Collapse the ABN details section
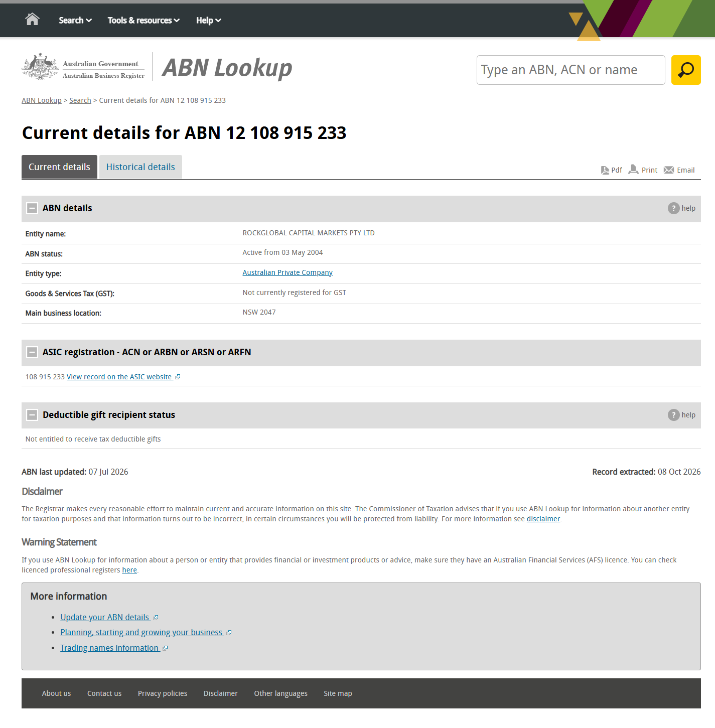Screen dimensions: 715x728 [x=32, y=208]
